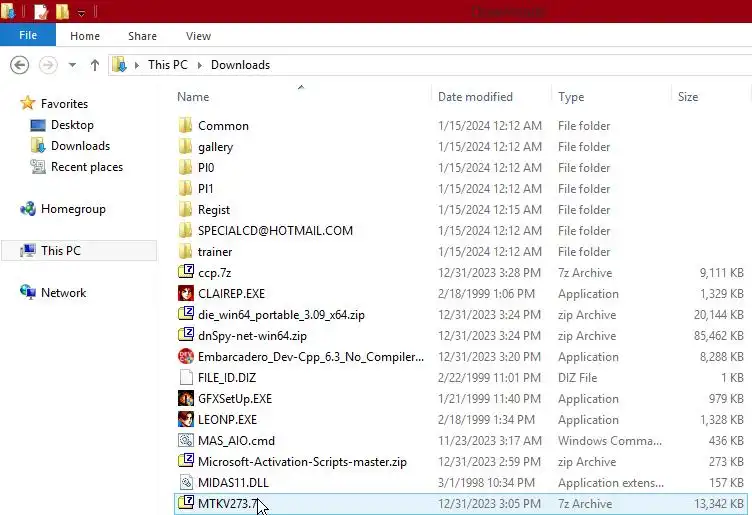Click Downloads in the address bar
The image size is (752, 515).
point(240,65)
